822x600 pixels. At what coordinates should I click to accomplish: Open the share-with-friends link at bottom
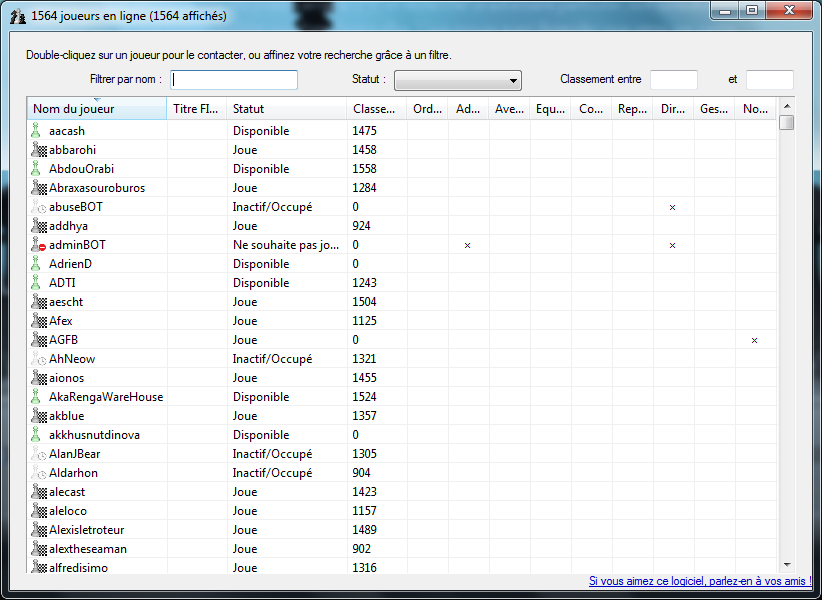tap(700, 581)
